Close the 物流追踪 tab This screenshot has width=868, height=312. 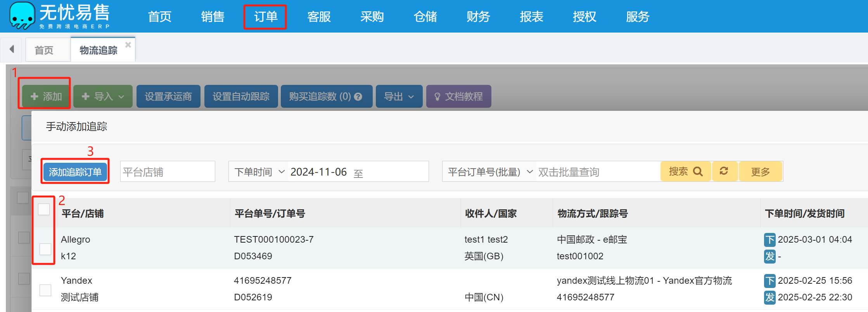point(128,45)
